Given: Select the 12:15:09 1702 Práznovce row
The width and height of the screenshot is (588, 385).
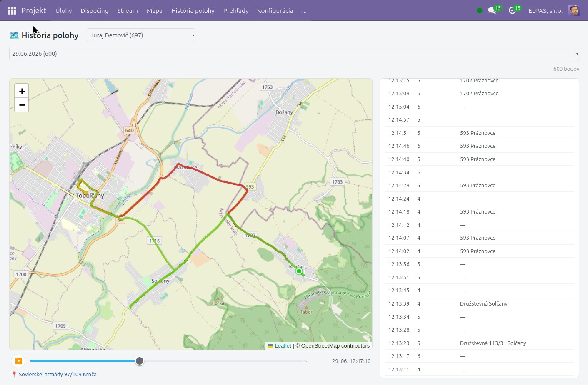Looking at the screenshot, I should (479, 94).
